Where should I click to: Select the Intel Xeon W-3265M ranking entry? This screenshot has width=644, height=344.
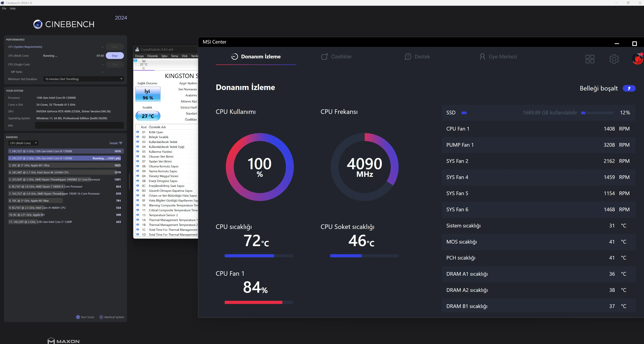(x=66, y=172)
